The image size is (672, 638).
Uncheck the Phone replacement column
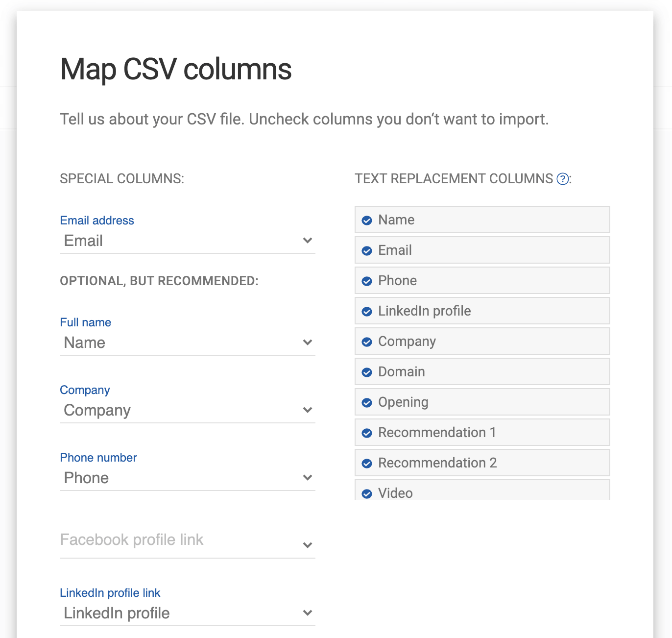point(367,281)
